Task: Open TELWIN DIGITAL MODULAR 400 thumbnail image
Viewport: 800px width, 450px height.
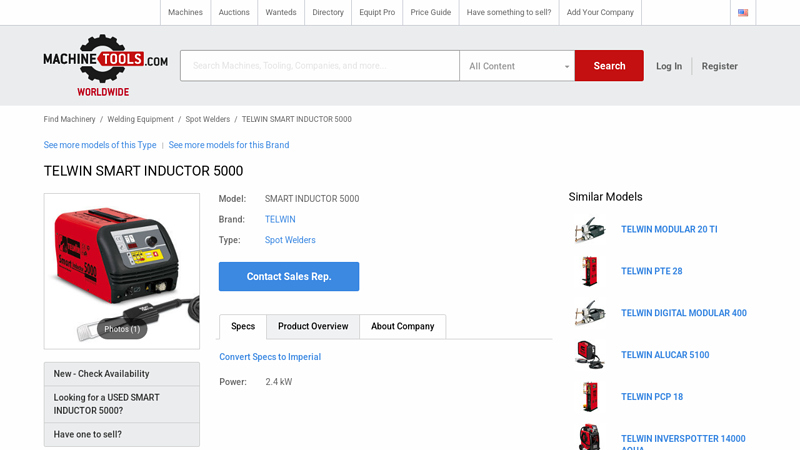Action: click(x=590, y=313)
